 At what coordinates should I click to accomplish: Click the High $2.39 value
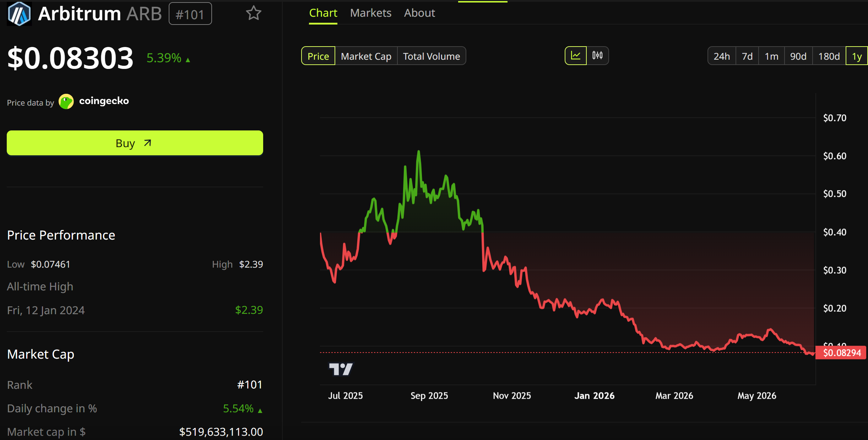(x=251, y=264)
